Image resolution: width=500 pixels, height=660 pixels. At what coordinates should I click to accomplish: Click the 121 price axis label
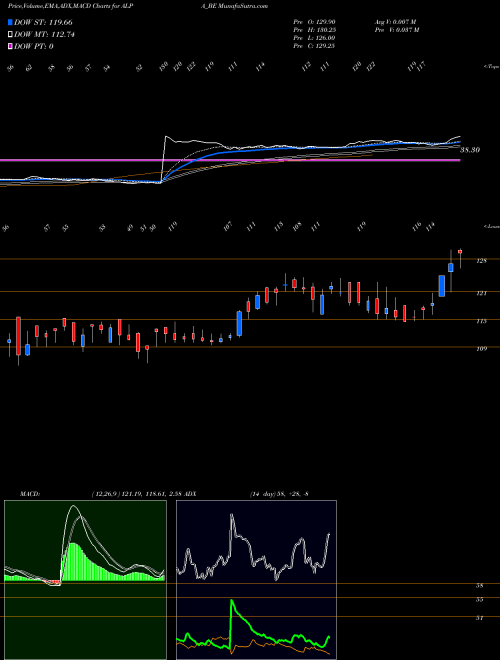481,293
